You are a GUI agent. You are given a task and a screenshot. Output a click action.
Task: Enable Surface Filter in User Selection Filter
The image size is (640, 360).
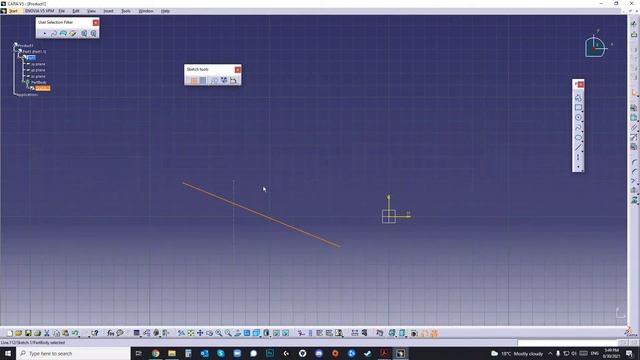click(x=63, y=33)
